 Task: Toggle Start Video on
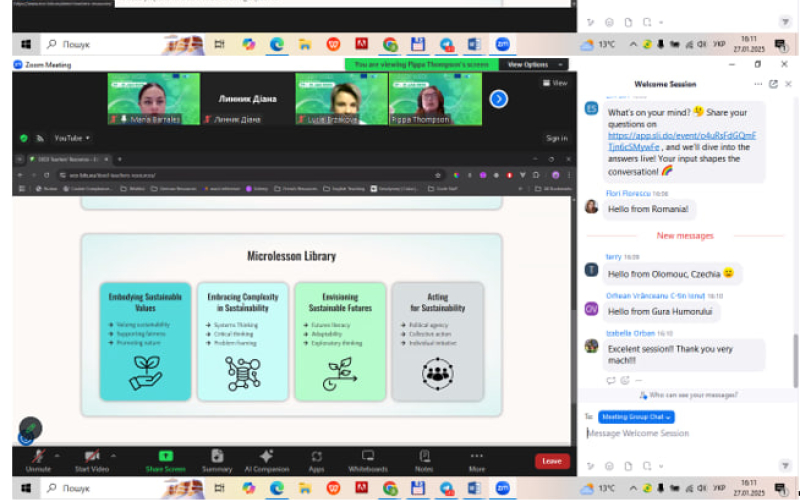tap(91, 460)
